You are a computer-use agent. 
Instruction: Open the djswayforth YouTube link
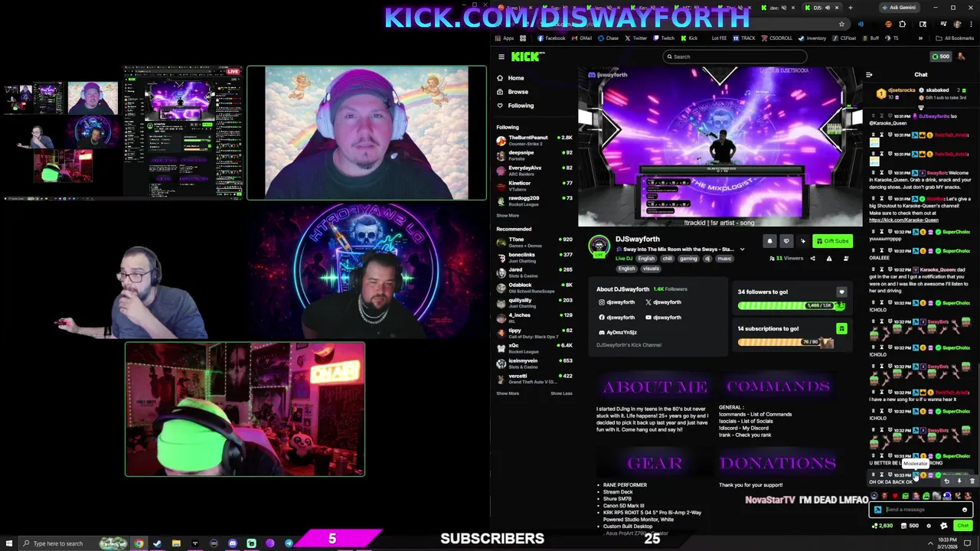click(x=664, y=318)
